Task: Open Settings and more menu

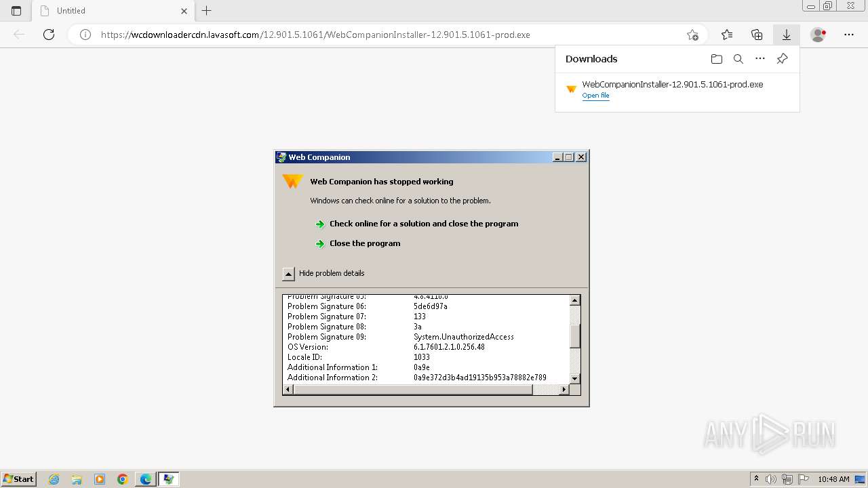Action: coord(849,35)
